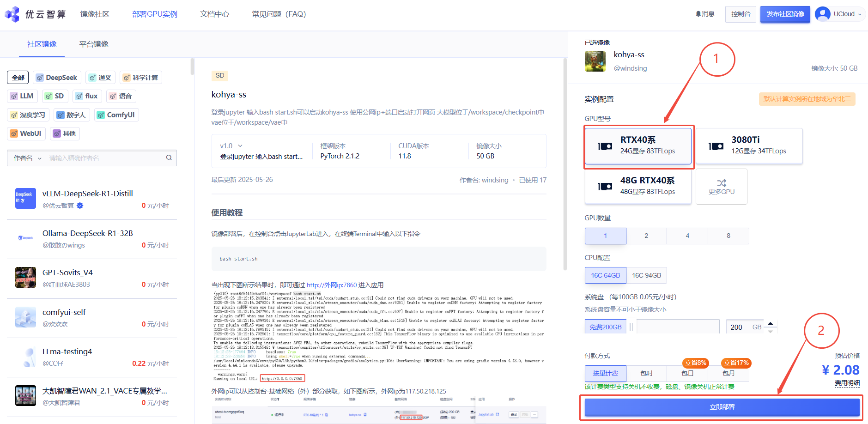Open 镜像社区 in top navigation
The image size is (868, 424).
pos(95,14)
